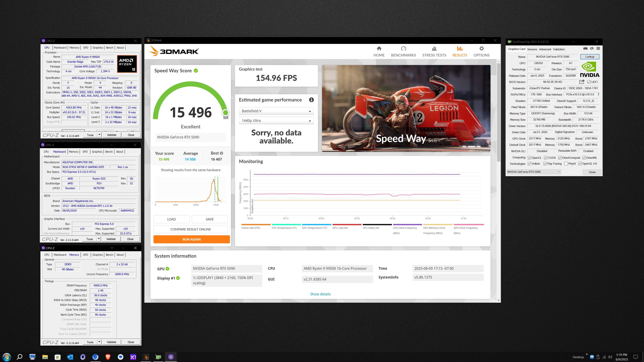Viewport: 644px width, 362px height.
Task: Click the Bus Interface question mark in GPU-Z
Action: pos(598,94)
